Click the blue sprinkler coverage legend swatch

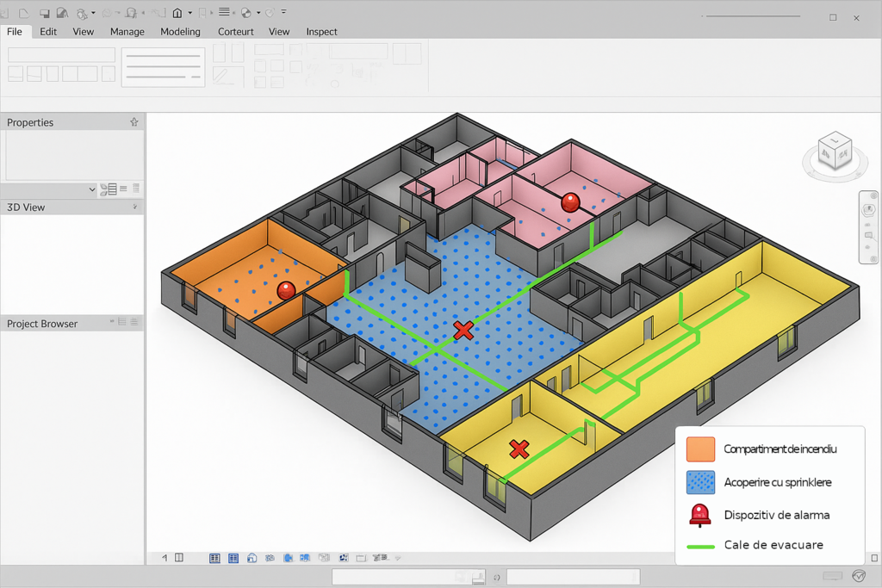click(700, 482)
